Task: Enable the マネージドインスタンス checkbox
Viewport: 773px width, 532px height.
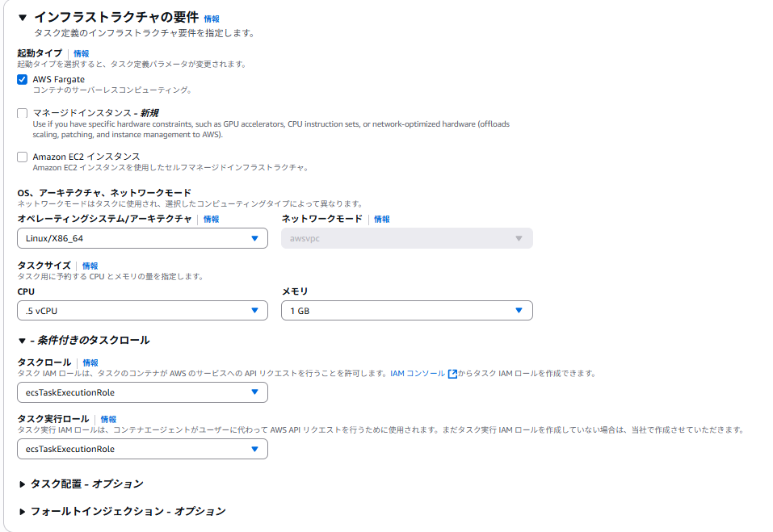Action: click(x=23, y=113)
